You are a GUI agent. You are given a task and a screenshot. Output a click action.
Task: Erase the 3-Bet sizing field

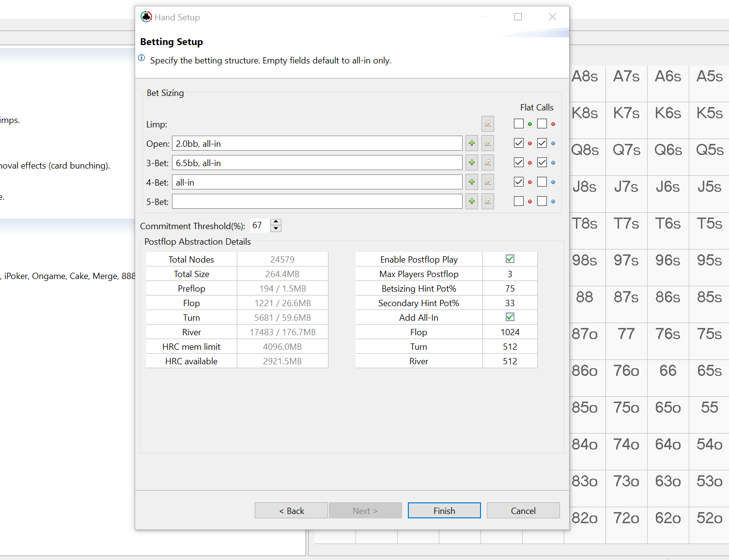[488, 163]
